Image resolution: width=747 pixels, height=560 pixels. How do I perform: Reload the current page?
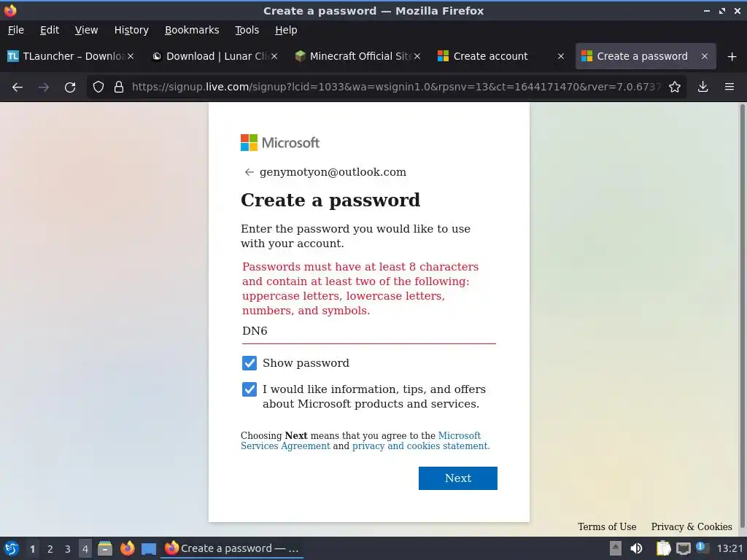click(70, 87)
